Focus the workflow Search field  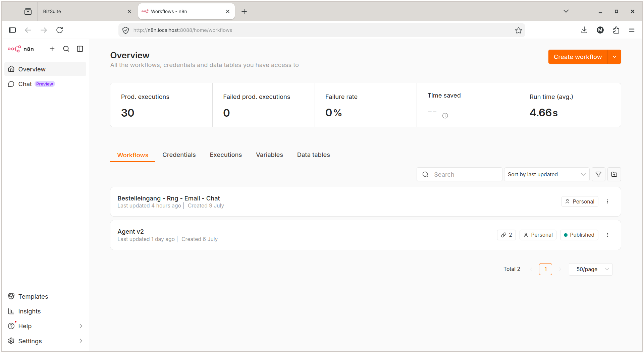click(459, 174)
